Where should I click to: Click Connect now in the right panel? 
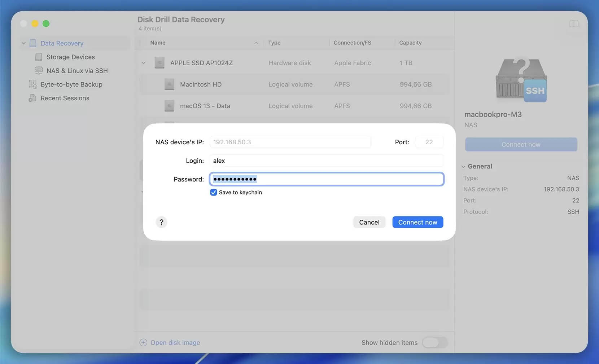pyautogui.click(x=521, y=144)
